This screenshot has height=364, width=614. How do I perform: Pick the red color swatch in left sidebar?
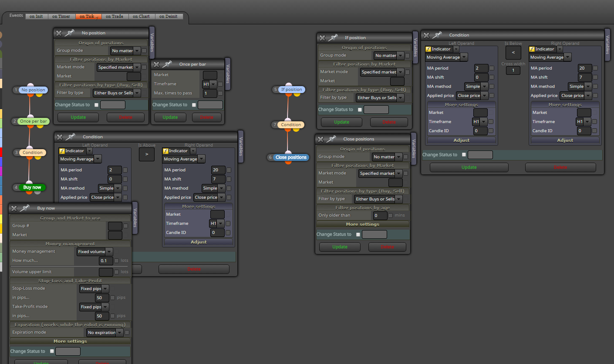click(x=1, y=152)
